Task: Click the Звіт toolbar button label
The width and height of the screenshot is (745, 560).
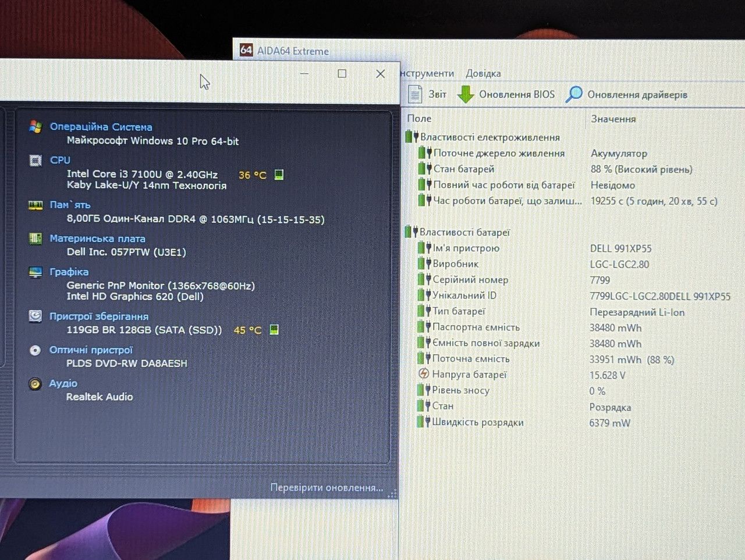Action: [x=438, y=94]
